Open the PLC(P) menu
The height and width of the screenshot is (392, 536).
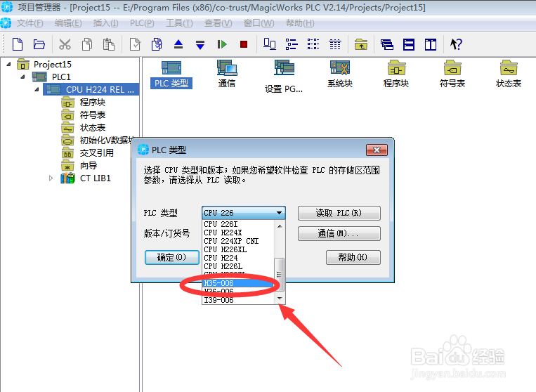pyautogui.click(x=142, y=23)
